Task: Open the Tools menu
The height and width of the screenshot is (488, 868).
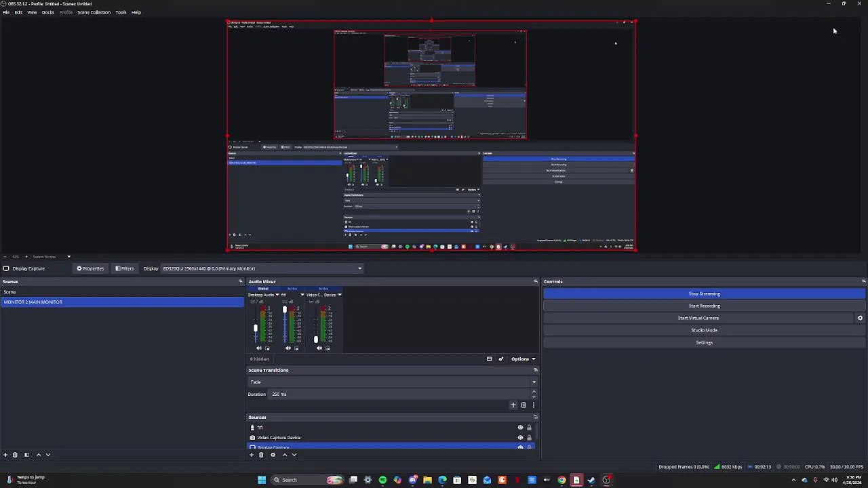Action: [121, 12]
